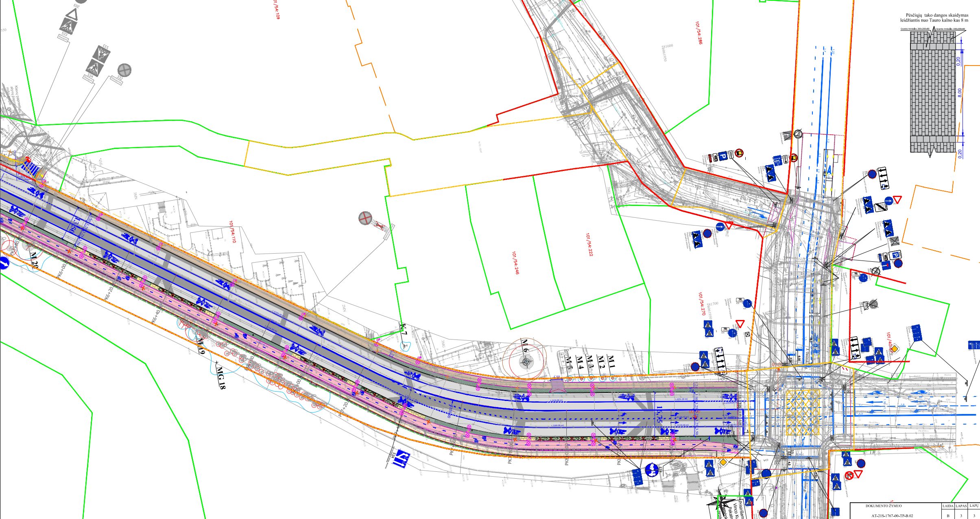Click the crossed-out gray circular sign mid-drawing
980x519 pixels.
[x=365, y=218]
